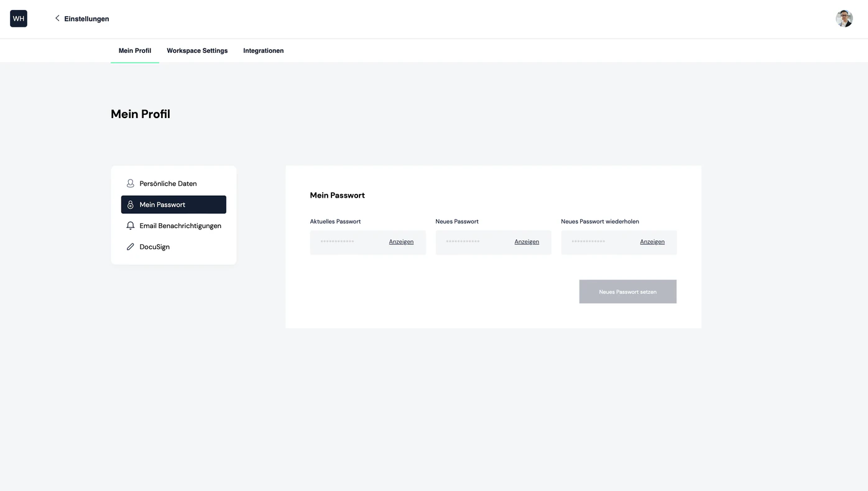Click the pencil icon next to DocuSign
This screenshot has width=868, height=491.
click(131, 247)
